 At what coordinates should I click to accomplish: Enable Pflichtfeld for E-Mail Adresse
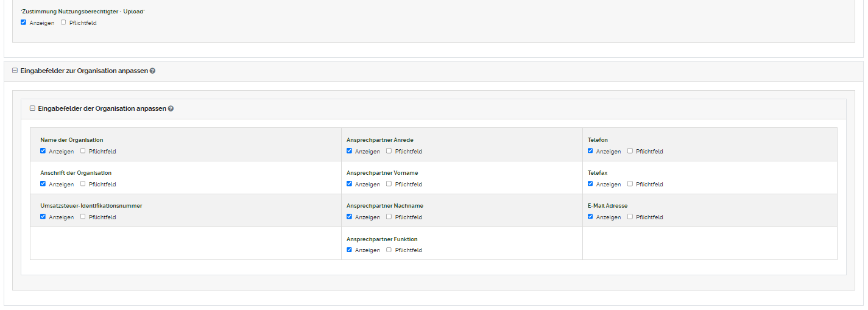click(x=630, y=217)
